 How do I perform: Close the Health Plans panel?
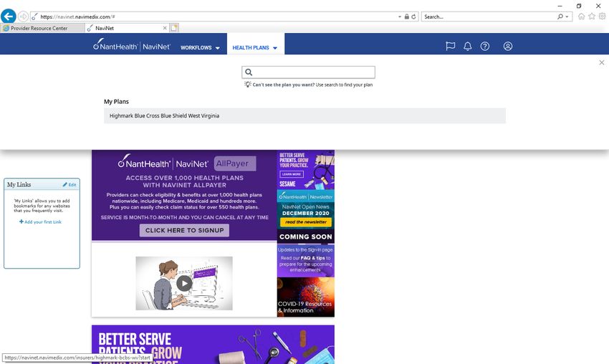[602, 62]
